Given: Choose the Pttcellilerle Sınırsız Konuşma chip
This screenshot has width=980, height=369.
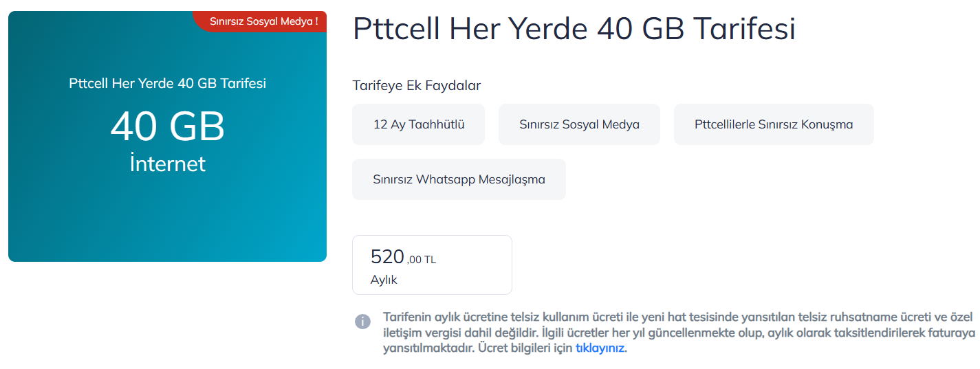Looking at the screenshot, I should click(773, 124).
